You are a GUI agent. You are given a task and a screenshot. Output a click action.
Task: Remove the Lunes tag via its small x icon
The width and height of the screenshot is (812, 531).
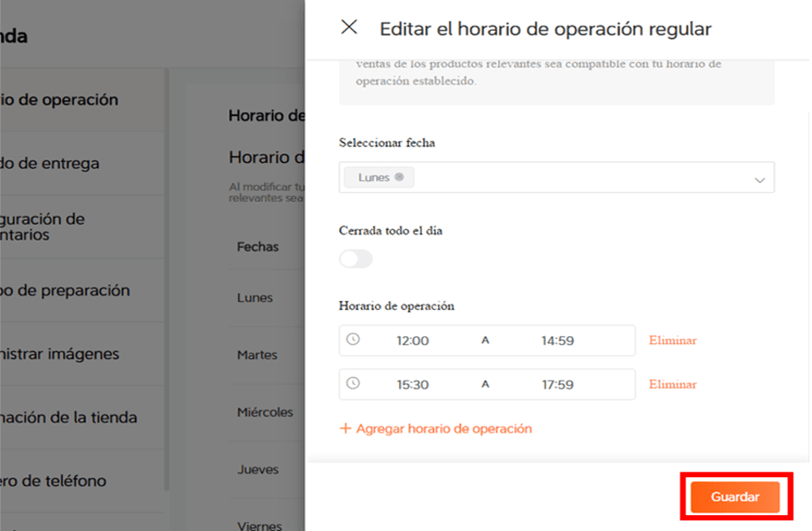pyautogui.click(x=397, y=176)
